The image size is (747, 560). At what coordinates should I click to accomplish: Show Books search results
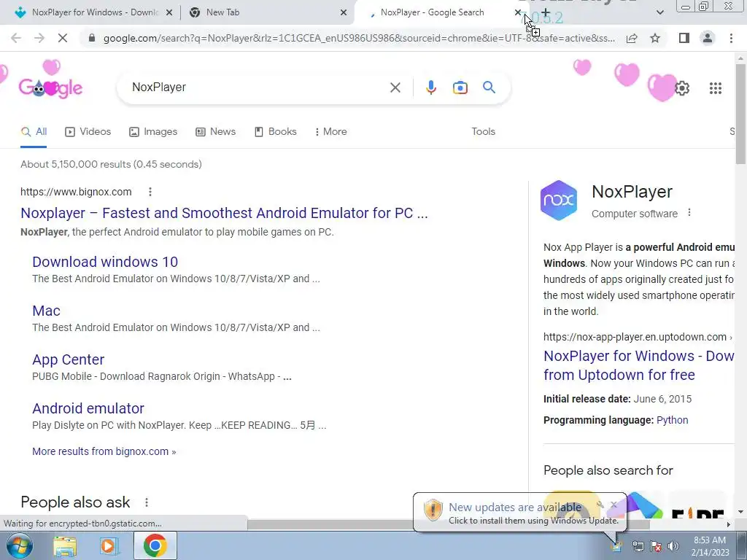(x=276, y=131)
